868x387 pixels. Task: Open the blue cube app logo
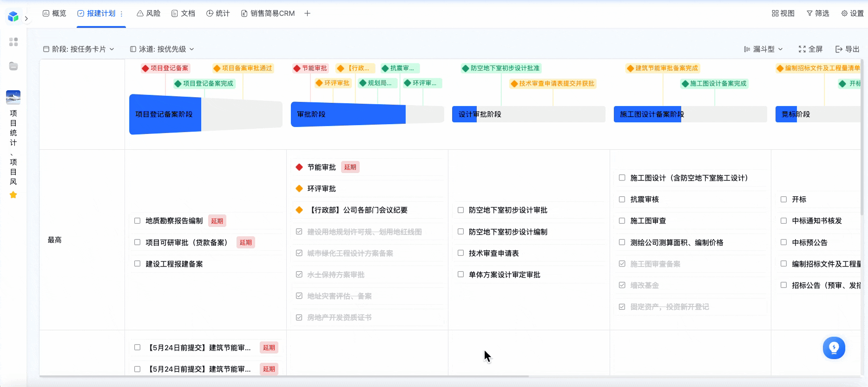(13, 17)
